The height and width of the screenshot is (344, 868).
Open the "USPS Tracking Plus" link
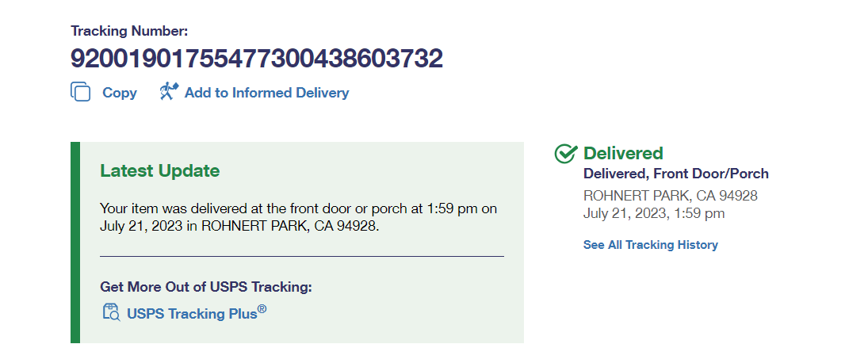pyautogui.click(x=192, y=313)
